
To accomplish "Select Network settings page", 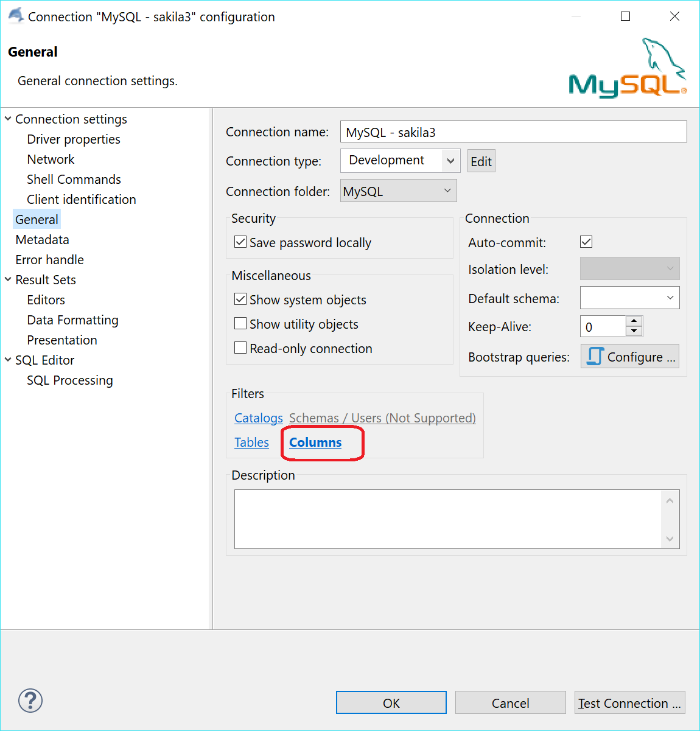I will pos(51,159).
